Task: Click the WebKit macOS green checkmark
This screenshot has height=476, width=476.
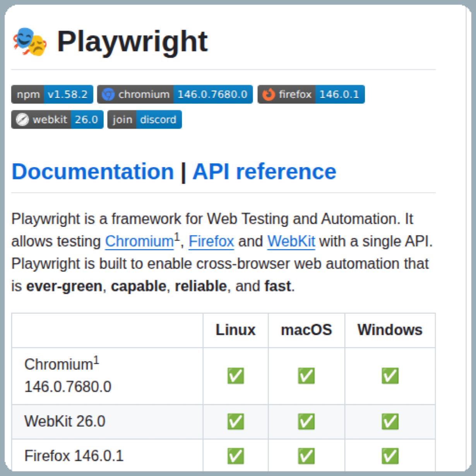Action: tap(306, 421)
